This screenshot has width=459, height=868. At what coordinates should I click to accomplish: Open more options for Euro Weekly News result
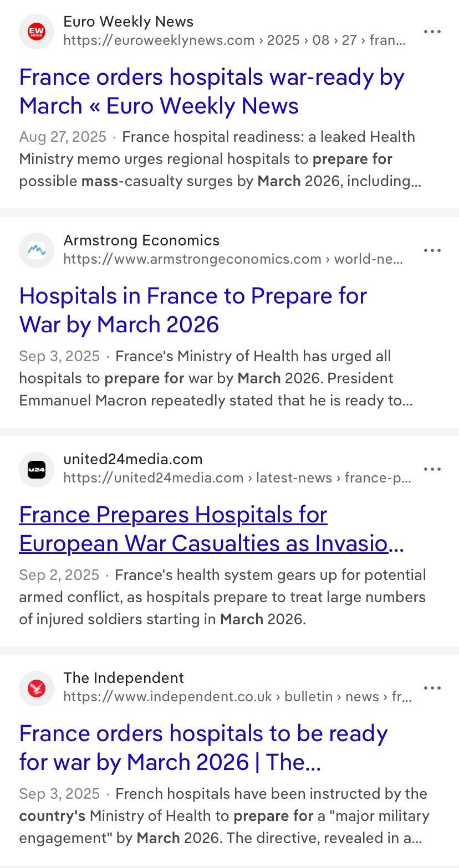click(x=432, y=32)
